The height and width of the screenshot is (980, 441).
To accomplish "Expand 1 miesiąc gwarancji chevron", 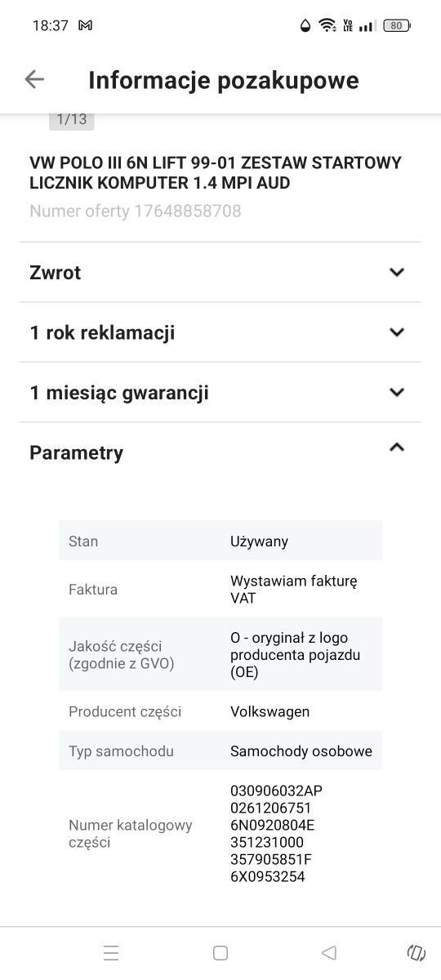I will tap(397, 392).
